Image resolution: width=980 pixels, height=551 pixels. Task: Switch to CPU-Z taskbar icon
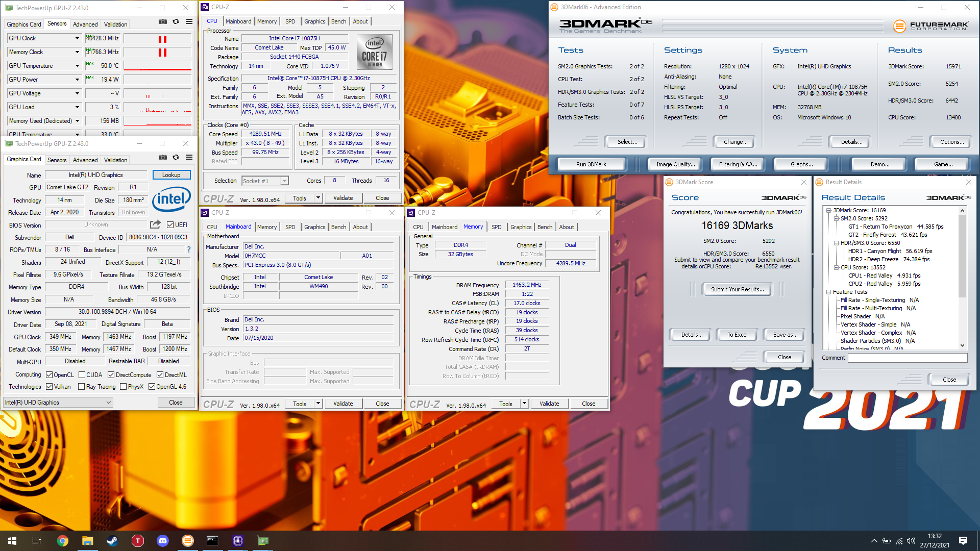point(237,541)
